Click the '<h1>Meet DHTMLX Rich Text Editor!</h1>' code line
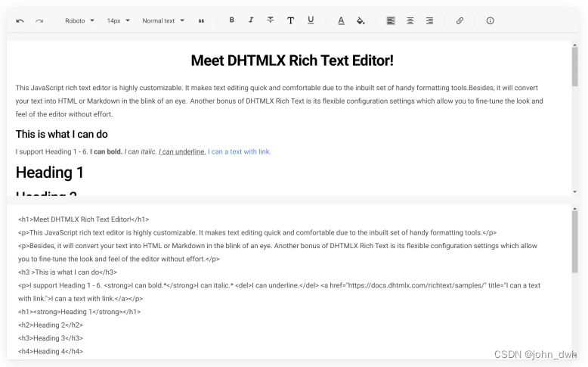Viewport: 588px width, 367px height. 84,219
